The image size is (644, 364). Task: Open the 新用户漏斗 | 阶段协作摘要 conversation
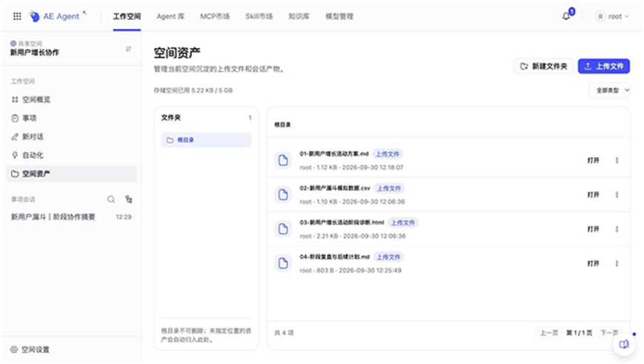pyautogui.click(x=71, y=217)
